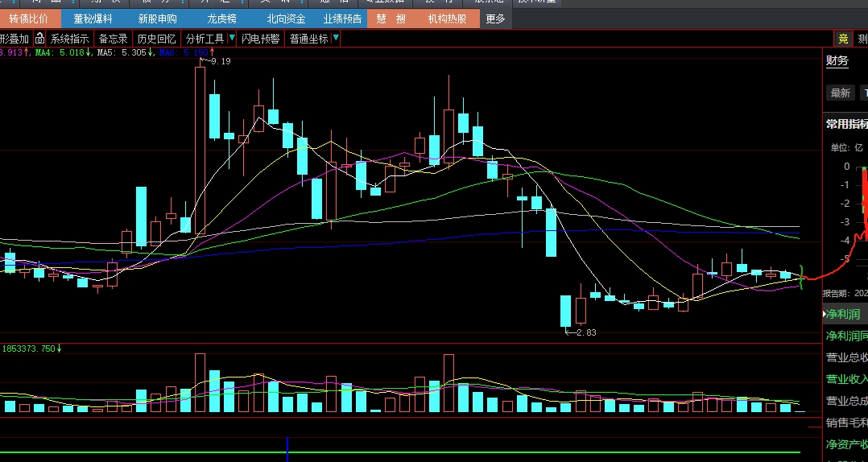Select the 销售毛利 indicator row
868x462 pixels.
845,423
